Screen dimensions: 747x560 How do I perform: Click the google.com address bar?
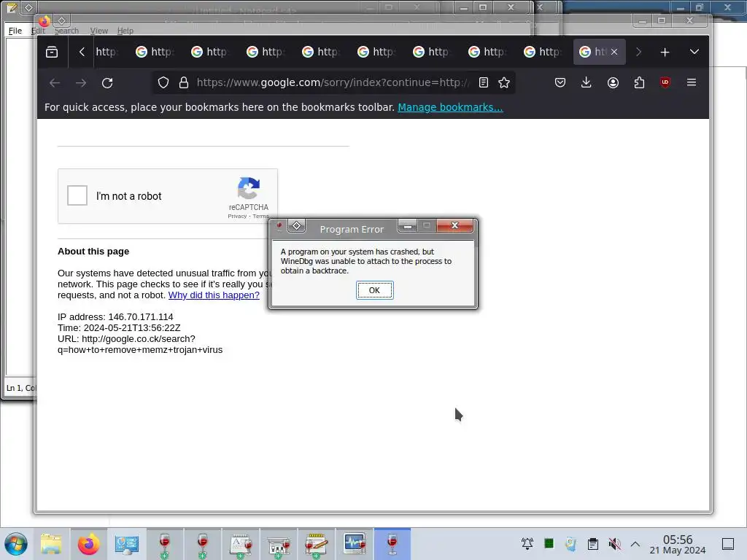coord(333,83)
